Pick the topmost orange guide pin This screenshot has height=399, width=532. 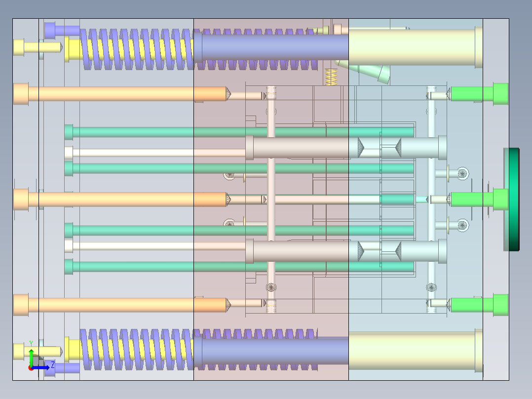pos(122,94)
